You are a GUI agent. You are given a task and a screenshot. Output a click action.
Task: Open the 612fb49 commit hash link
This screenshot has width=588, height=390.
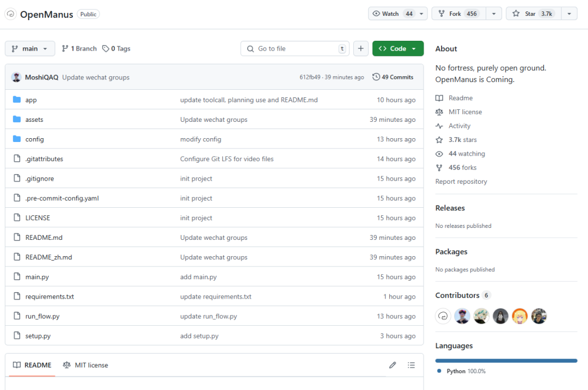tap(310, 77)
